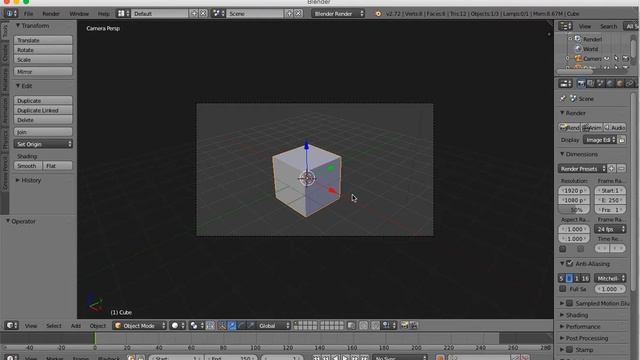This screenshot has height=360, width=640.
Task: Select the Object properties tab icon
Action: (620, 83)
